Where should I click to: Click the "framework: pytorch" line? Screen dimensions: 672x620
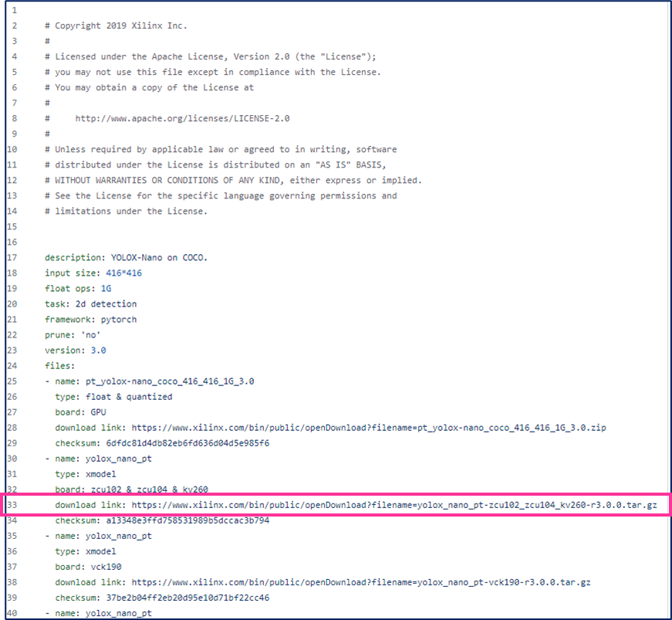(x=90, y=320)
